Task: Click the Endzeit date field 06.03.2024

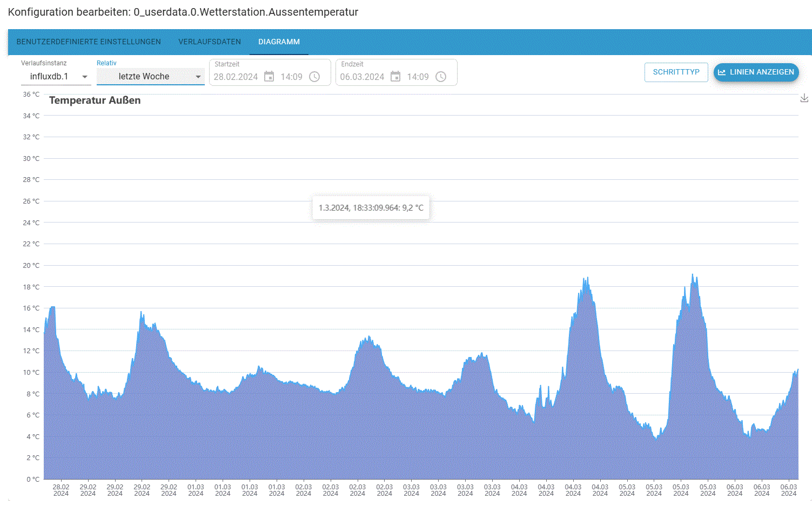Action: [362, 77]
